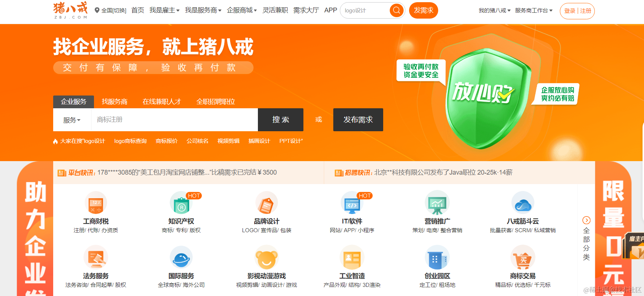Click hot search link 视频剪辑
644x296 pixels.
[x=228, y=141]
